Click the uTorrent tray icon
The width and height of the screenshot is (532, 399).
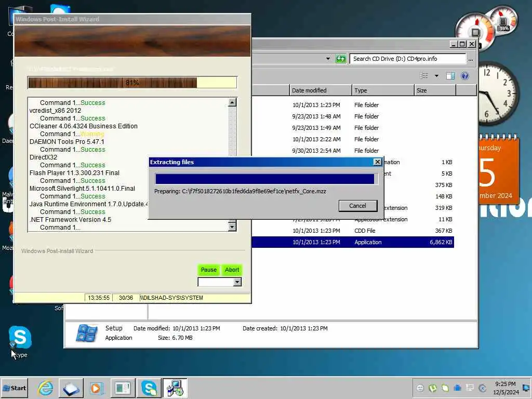(433, 388)
